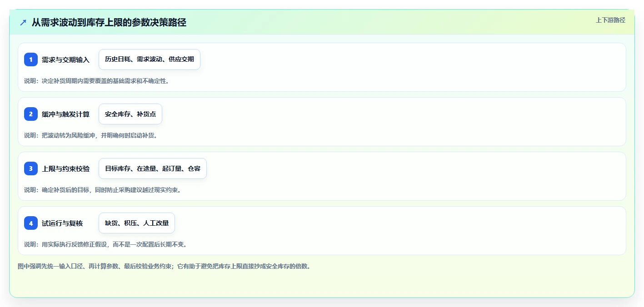Click the 缺货、积压、人工改量 chip
Viewport: 644px width, 307px height.
137,223
